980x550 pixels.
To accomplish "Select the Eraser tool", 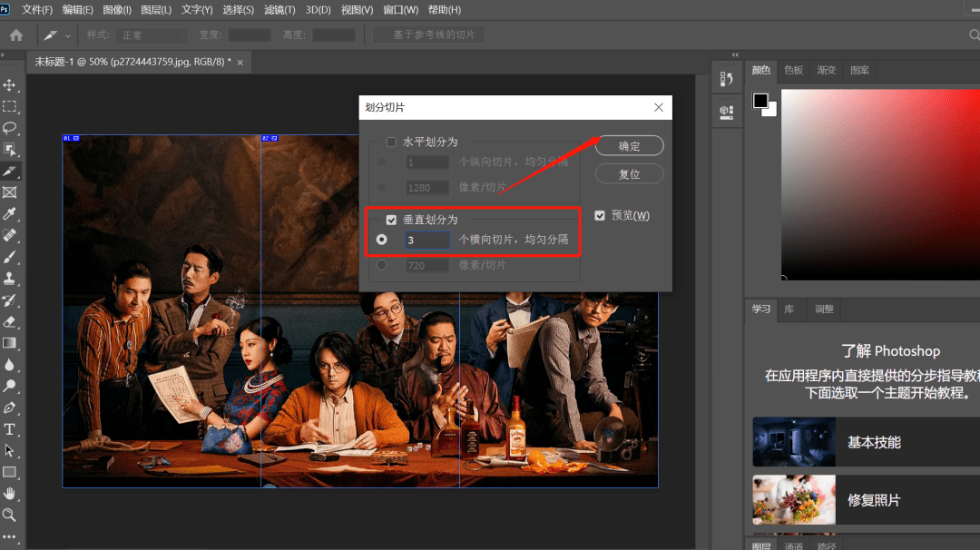I will pyautogui.click(x=10, y=321).
